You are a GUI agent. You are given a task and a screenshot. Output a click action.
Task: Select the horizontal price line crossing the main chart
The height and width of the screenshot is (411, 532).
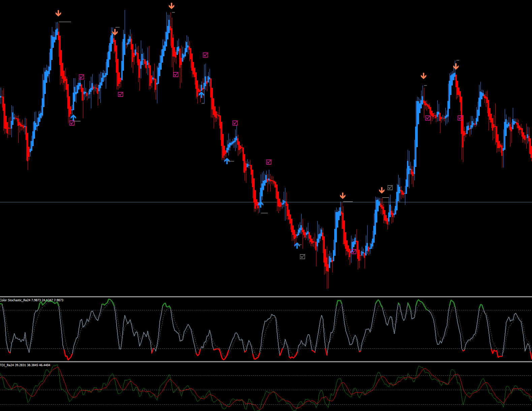click(x=266, y=202)
